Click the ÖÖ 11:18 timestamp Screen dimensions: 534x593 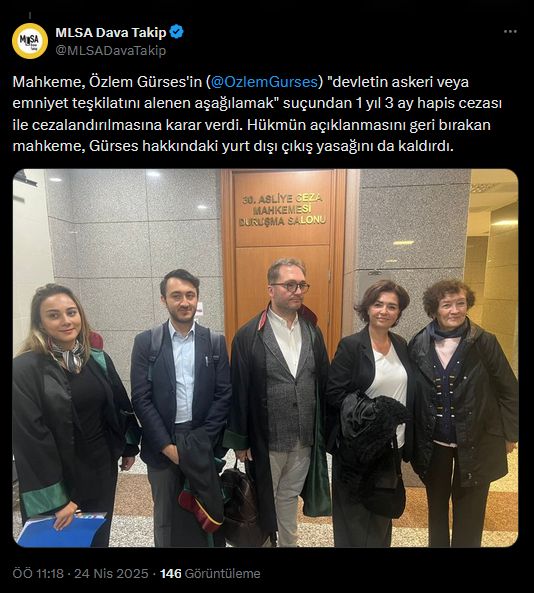pyautogui.click(x=38, y=573)
